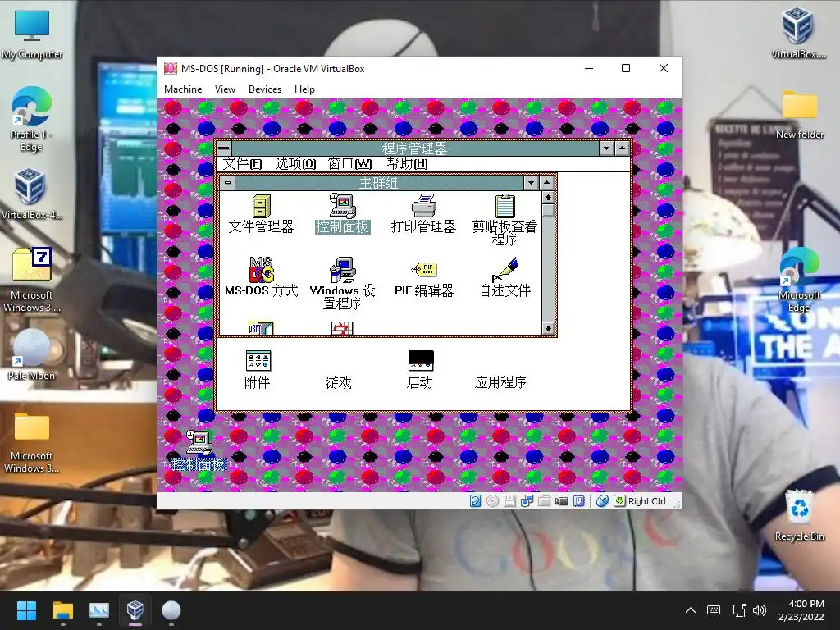The image size is (840, 630).
Task: Open the VirtualBox View menu
Action: click(225, 89)
